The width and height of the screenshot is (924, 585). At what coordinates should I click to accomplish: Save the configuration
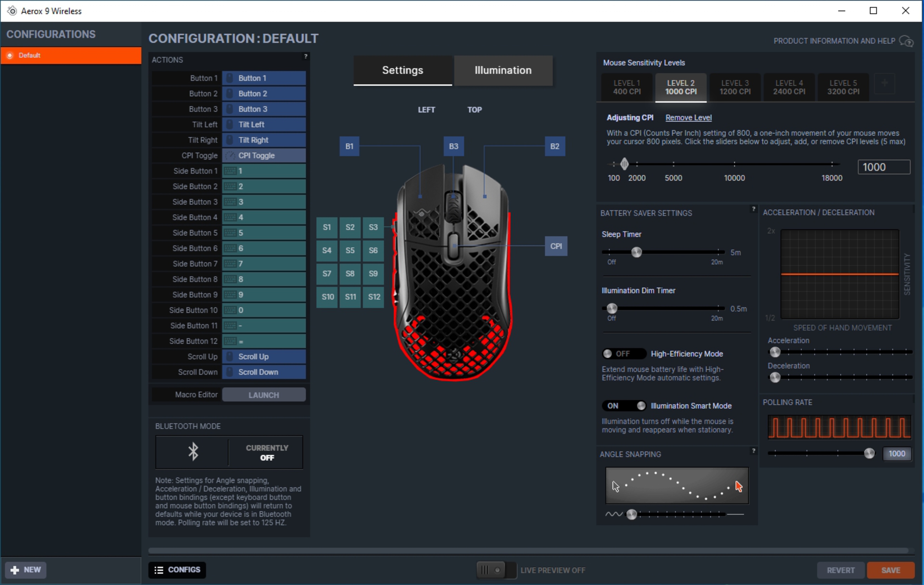890,570
